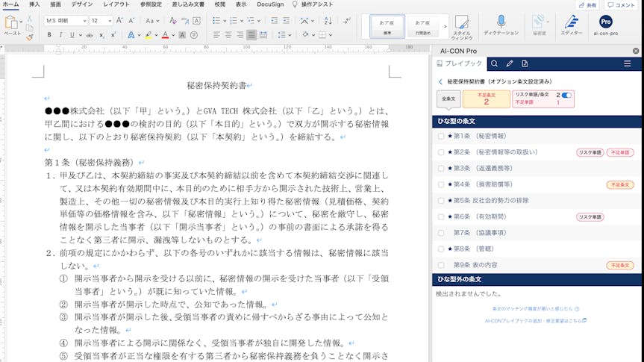Apply strikethrough formatting
This screenshot has height=362, width=644.
point(90,35)
